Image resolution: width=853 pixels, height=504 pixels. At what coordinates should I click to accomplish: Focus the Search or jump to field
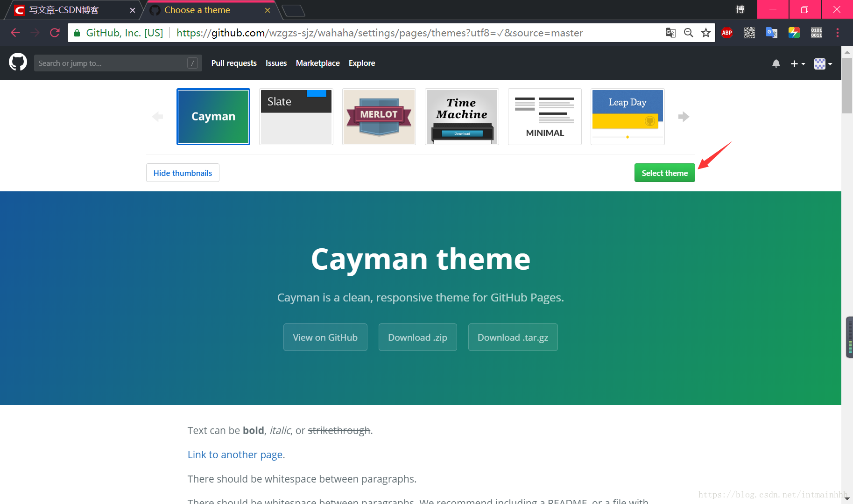(118, 63)
